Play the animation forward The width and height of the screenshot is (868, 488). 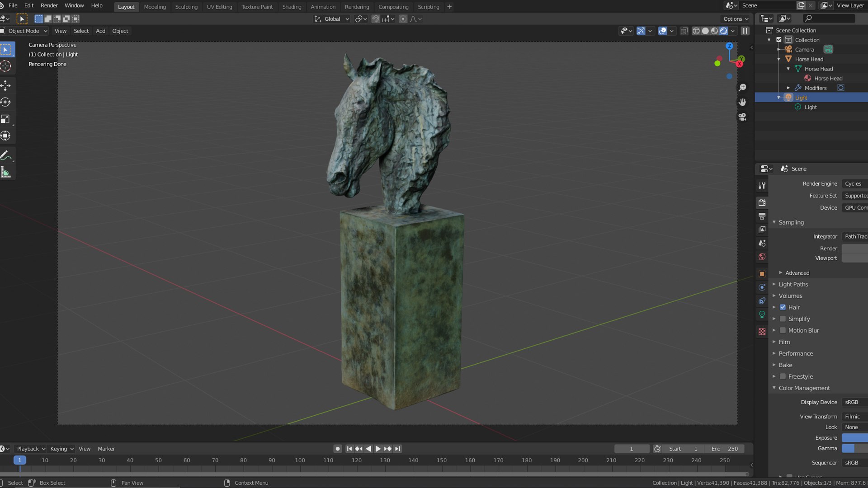click(378, 449)
